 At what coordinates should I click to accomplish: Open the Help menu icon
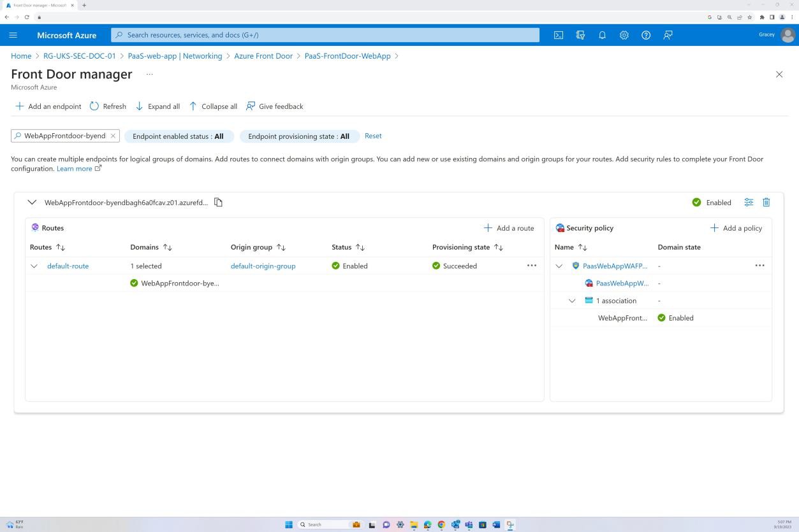coord(645,35)
